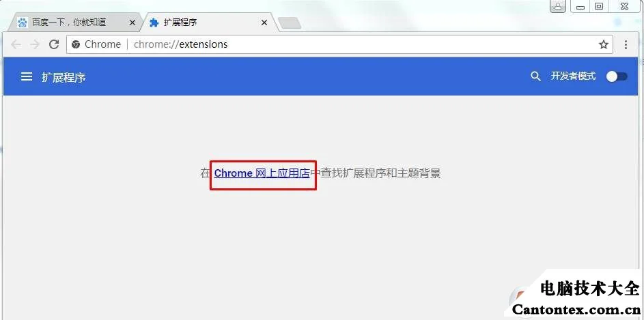Bookmark this page with the star icon

(603, 44)
